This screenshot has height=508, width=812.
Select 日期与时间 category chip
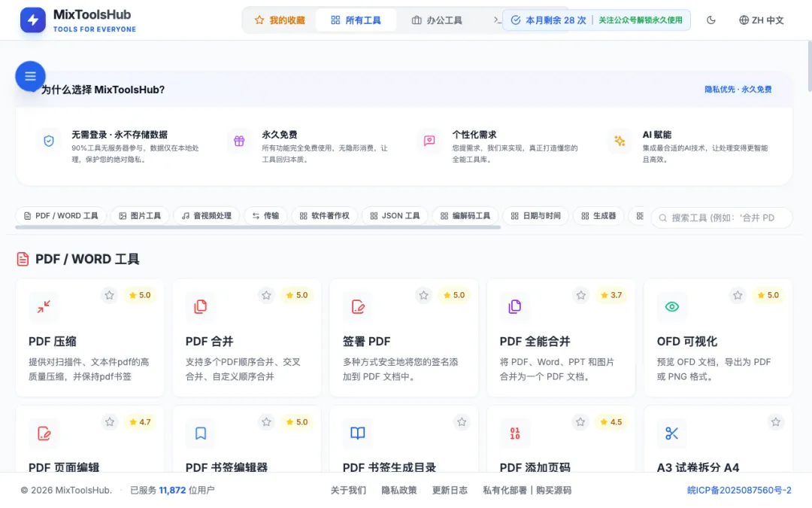click(535, 216)
